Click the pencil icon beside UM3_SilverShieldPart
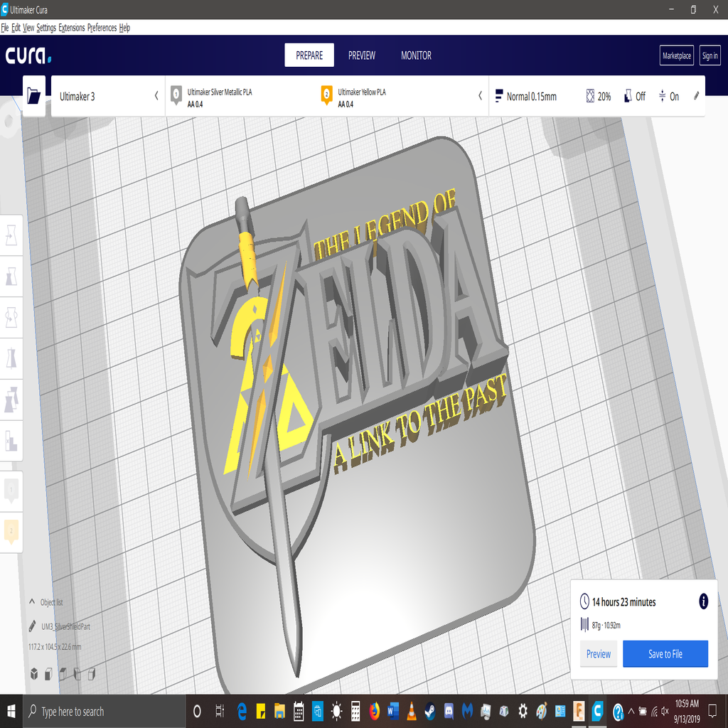The image size is (728, 728). click(x=33, y=627)
